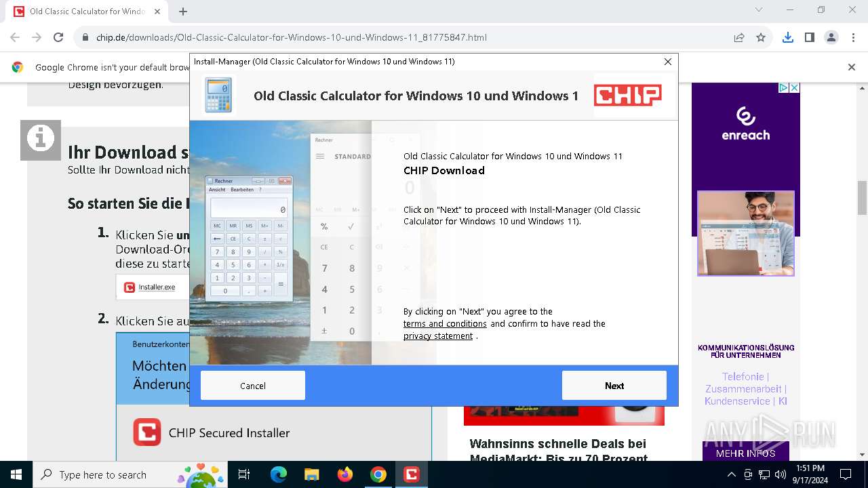
Task: Dismiss the default browser notification bar
Action: [x=852, y=67]
